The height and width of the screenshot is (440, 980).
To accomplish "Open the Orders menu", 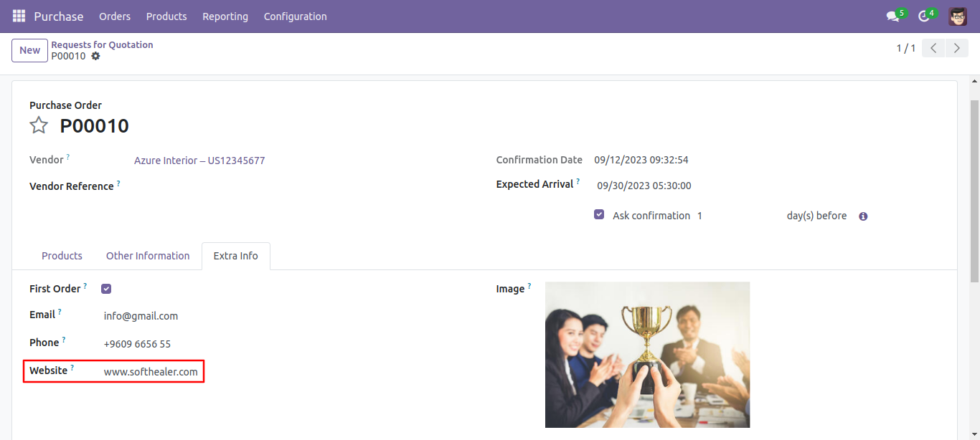I will coord(115,16).
